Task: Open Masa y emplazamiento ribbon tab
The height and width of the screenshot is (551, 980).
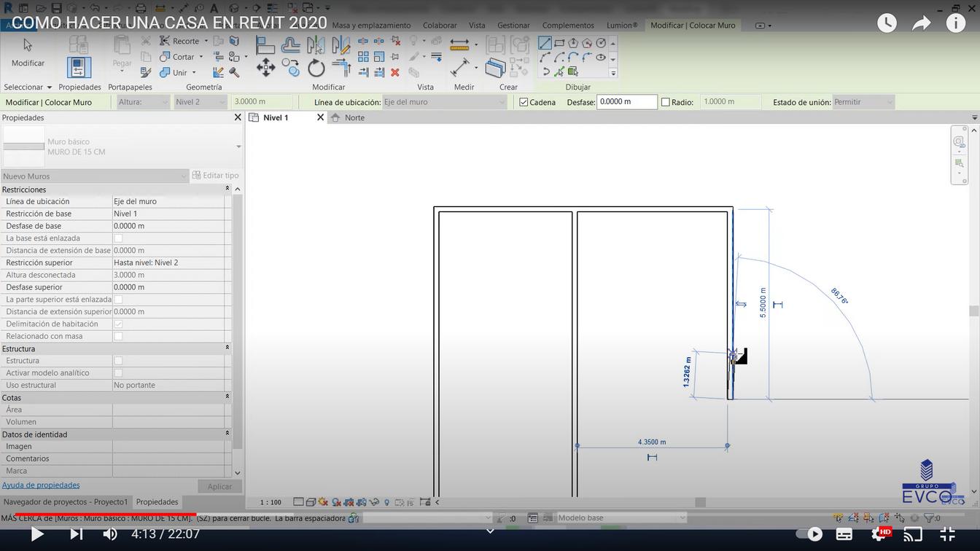Action: coord(371,25)
